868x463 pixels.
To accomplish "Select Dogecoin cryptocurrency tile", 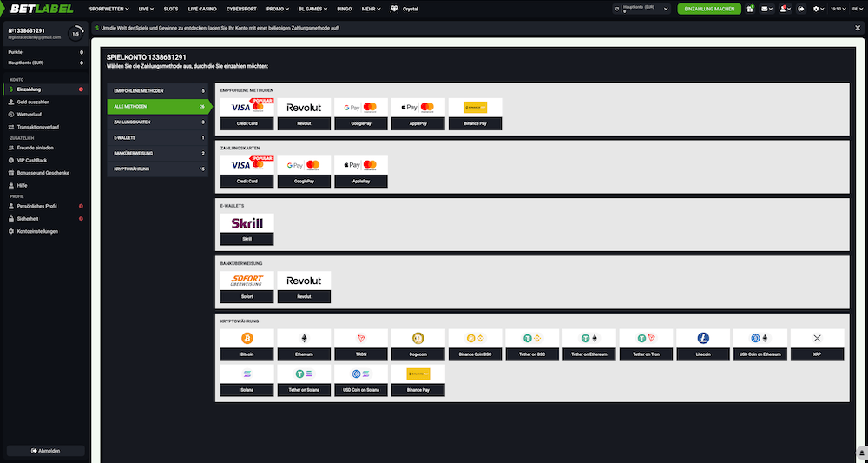I will (x=418, y=342).
